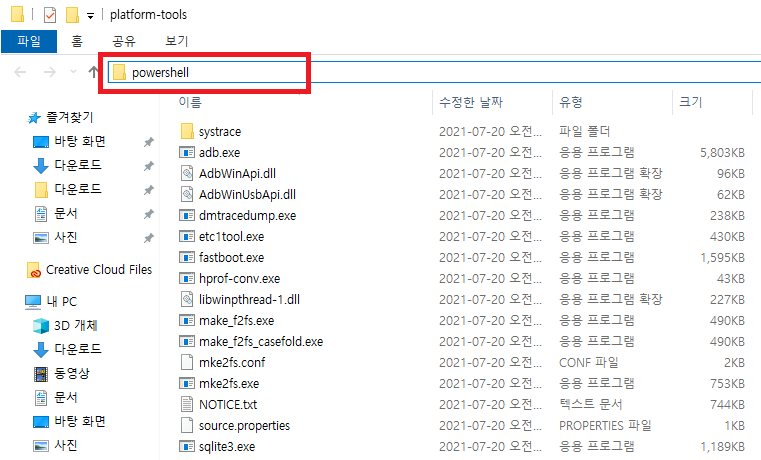
Task: Open 다운로드 under 내 PC
Action: click(78, 349)
